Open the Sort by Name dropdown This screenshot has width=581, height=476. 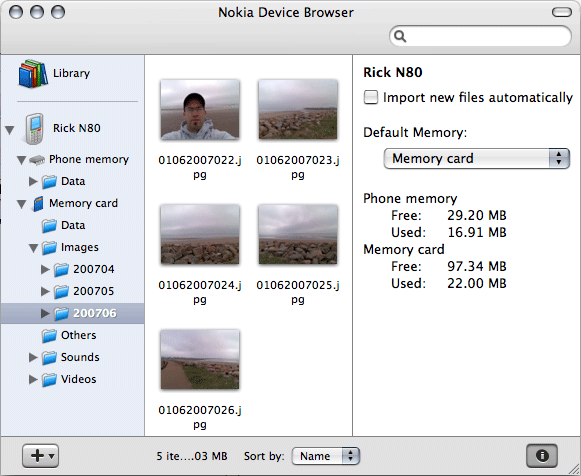click(x=326, y=456)
